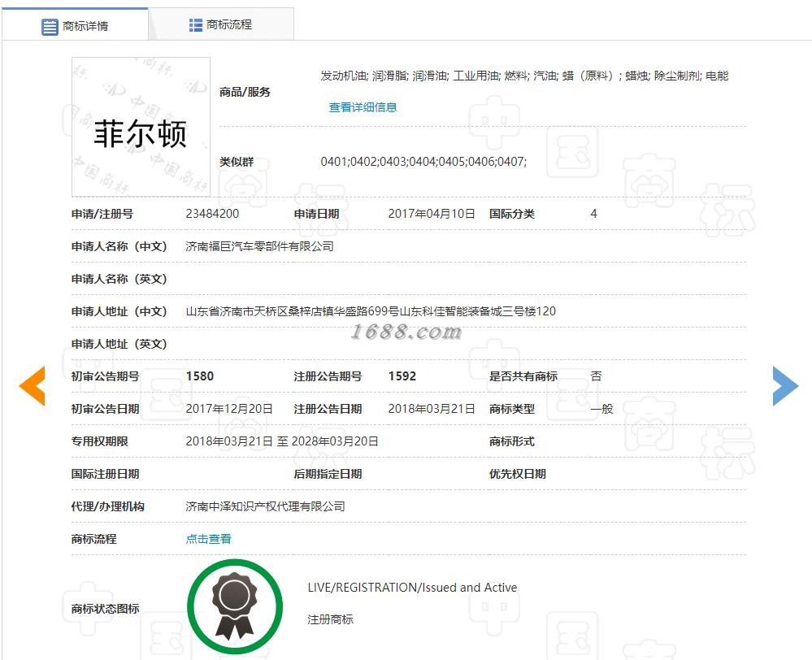Switch to the 商标流程 tab
Viewport: 812px width, 660px height.
coord(221,24)
